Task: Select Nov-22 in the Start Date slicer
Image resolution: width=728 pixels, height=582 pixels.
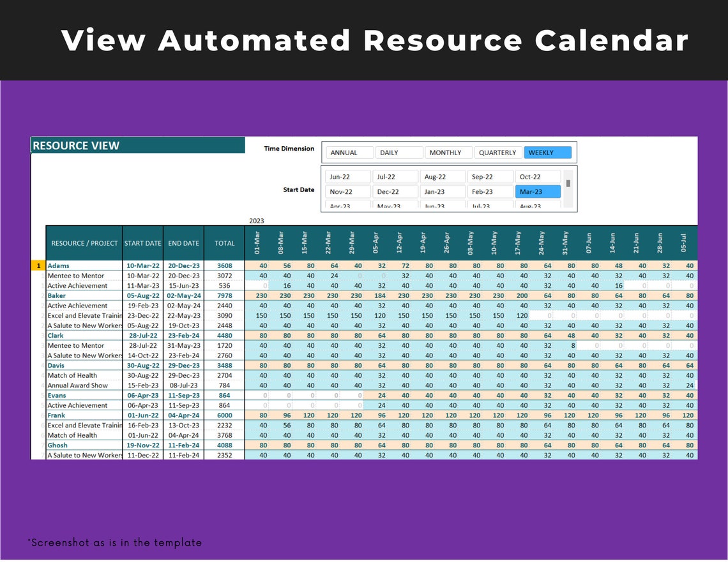Action: [x=348, y=191]
